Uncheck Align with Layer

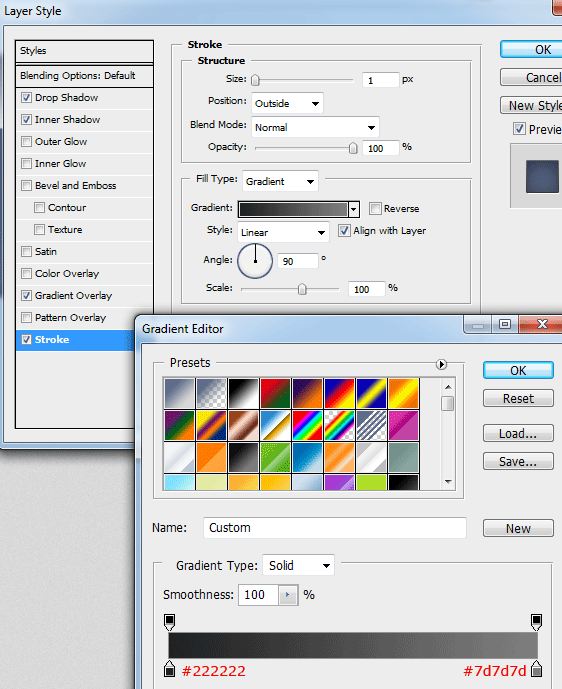[x=344, y=231]
